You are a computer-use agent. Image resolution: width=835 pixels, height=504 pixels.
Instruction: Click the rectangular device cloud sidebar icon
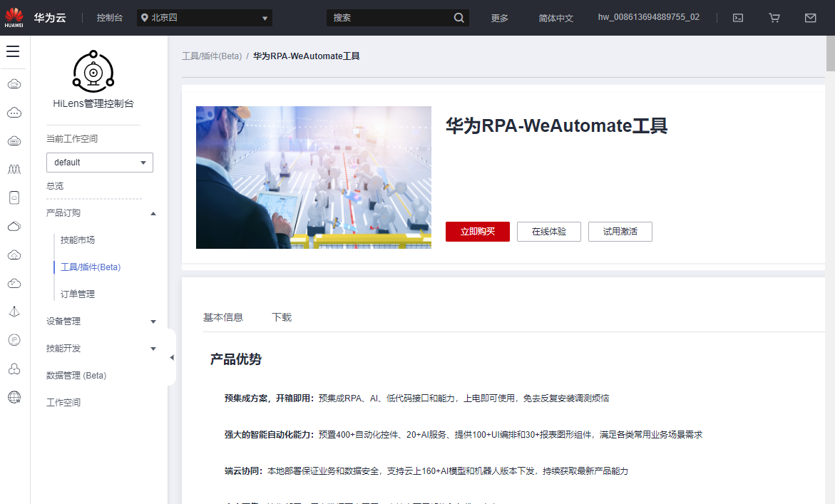14,197
